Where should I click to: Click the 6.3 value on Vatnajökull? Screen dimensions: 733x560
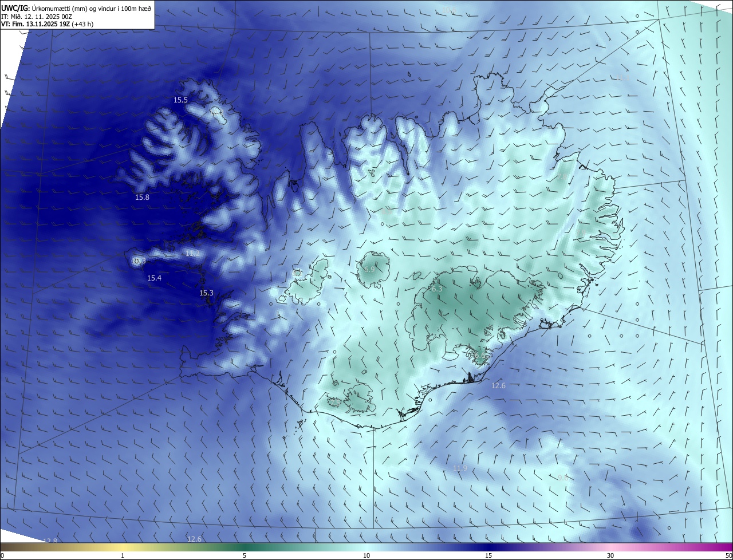point(437,289)
